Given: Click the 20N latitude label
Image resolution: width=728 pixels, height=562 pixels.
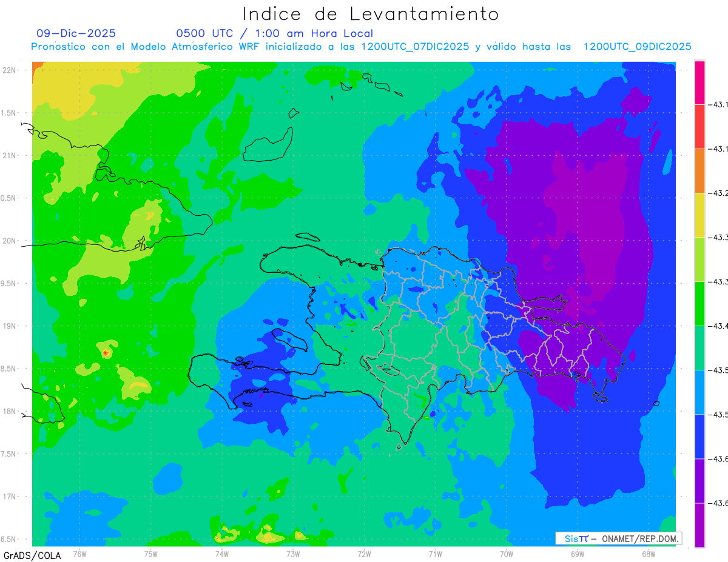Looking at the screenshot, I should (x=10, y=241).
